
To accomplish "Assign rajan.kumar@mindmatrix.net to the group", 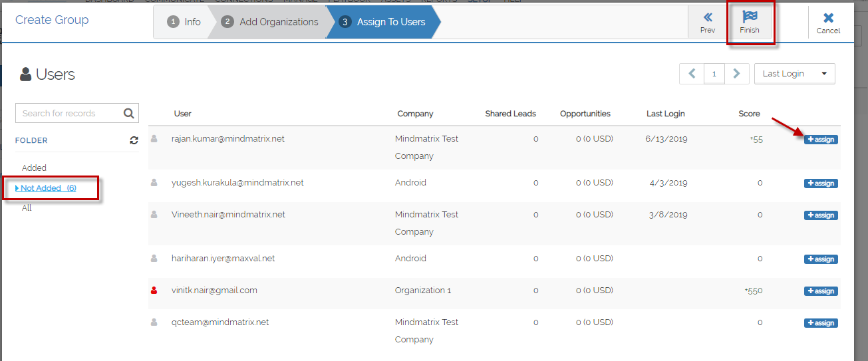I will (821, 140).
